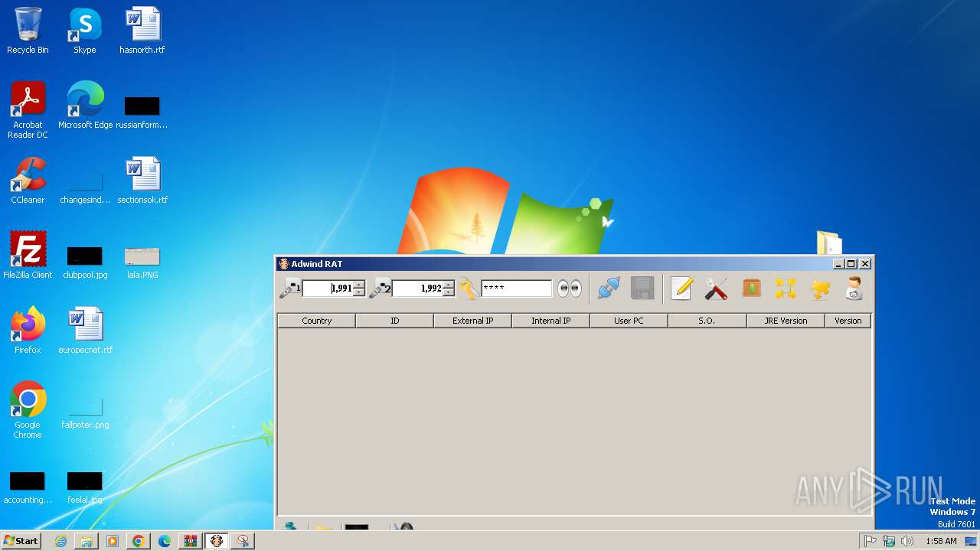Select feelal.jpg file on desktop

click(x=85, y=487)
